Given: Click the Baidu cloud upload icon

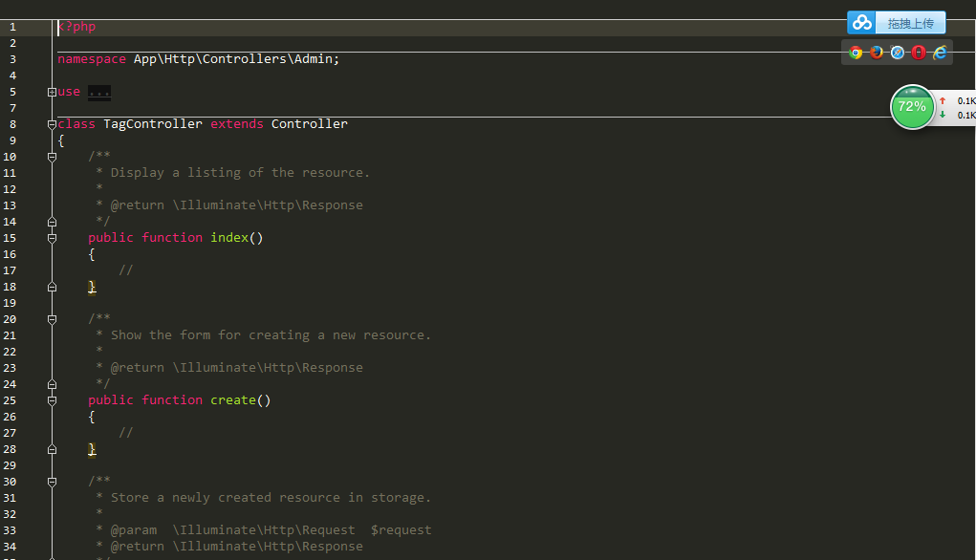Looking at the screenshot, I should point(861,23).
